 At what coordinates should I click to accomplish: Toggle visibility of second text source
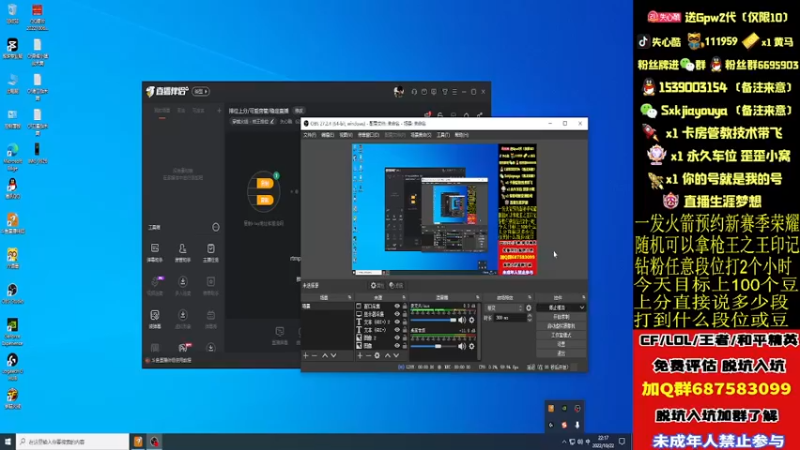tap(397, 330)
